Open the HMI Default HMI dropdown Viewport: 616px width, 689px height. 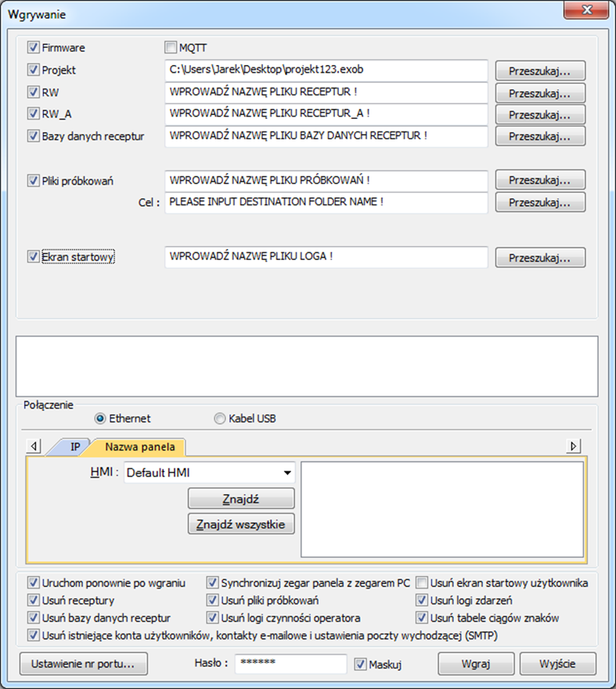point(209,472)
